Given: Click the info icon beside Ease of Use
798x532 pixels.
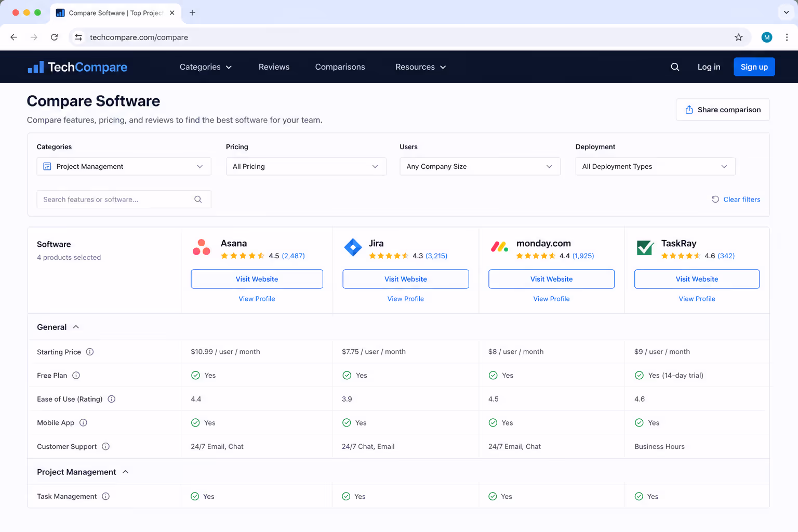Looking at the screenshot, I should [x=112, y=399].
